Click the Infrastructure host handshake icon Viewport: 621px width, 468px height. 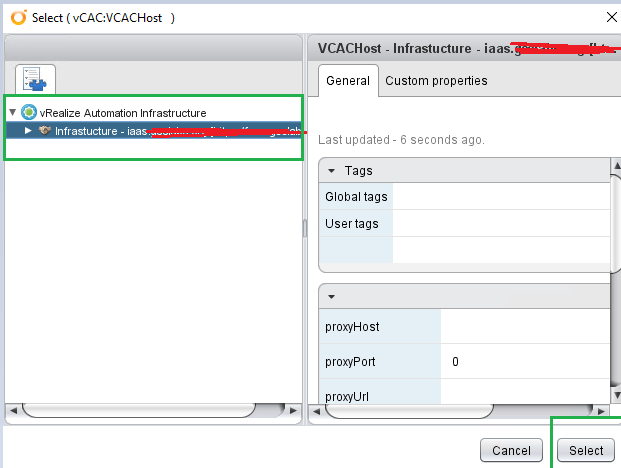click(44, 131)
